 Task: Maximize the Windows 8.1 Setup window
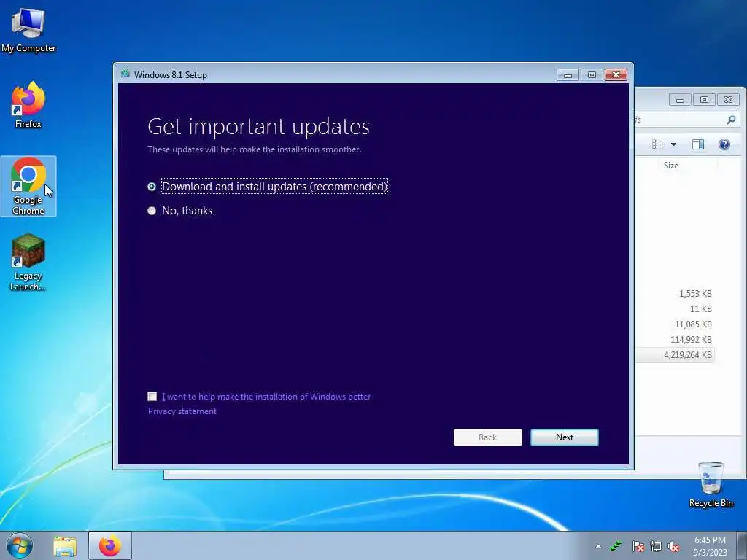[x=591, y=75]
